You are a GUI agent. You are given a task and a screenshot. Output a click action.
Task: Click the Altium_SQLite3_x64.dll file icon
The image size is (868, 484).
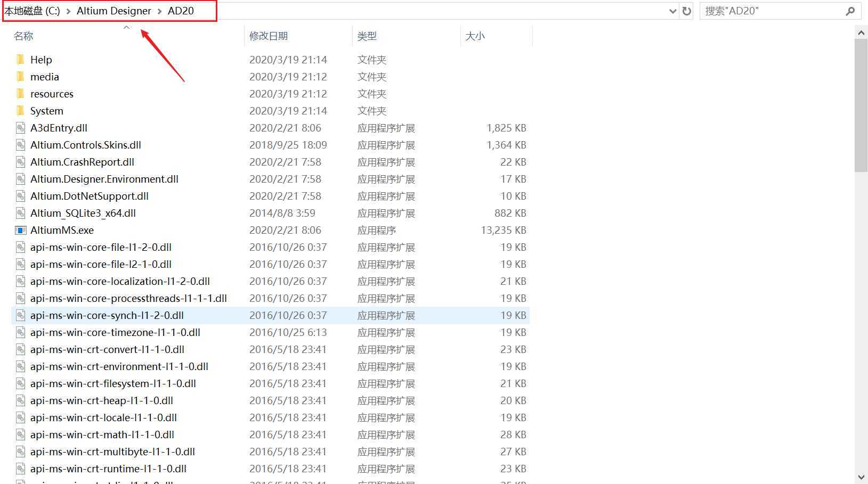coord(20,213)
